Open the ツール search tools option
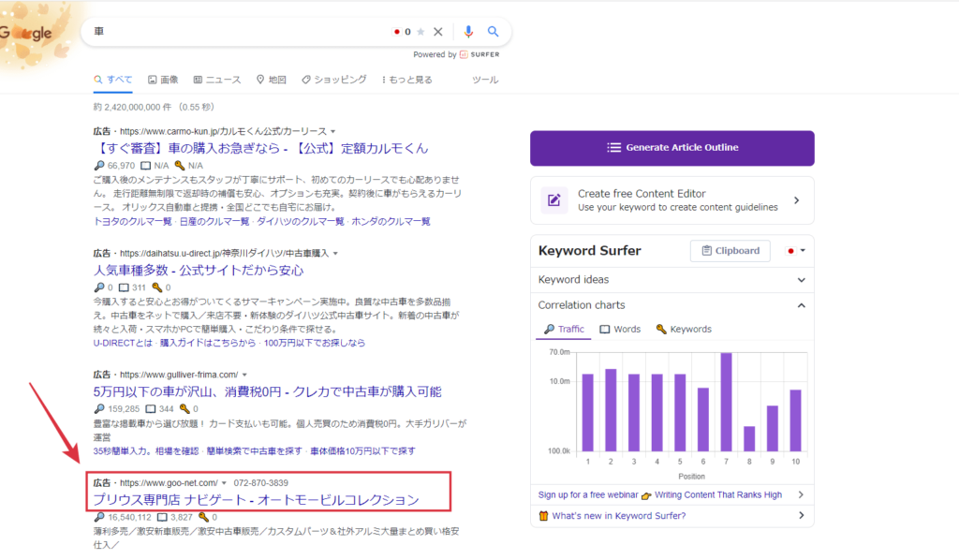Viewport: 959px width, 560px height. [485, 80]
